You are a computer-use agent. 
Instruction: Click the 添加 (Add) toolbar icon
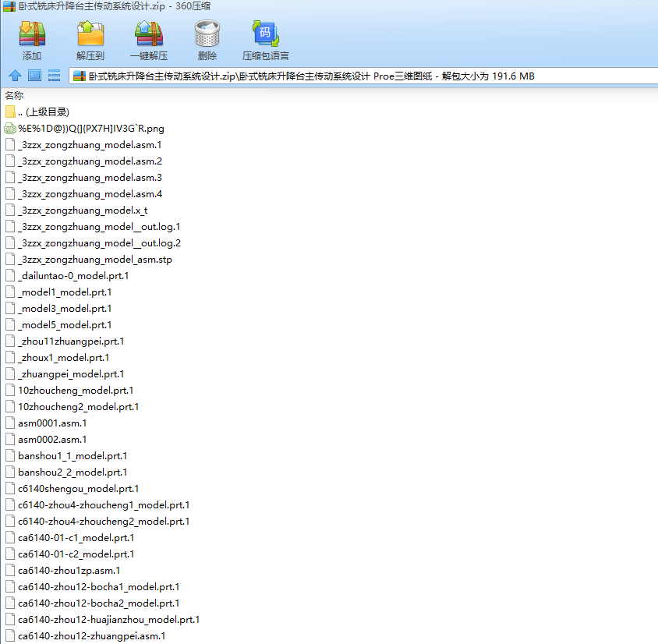[32, 34]
